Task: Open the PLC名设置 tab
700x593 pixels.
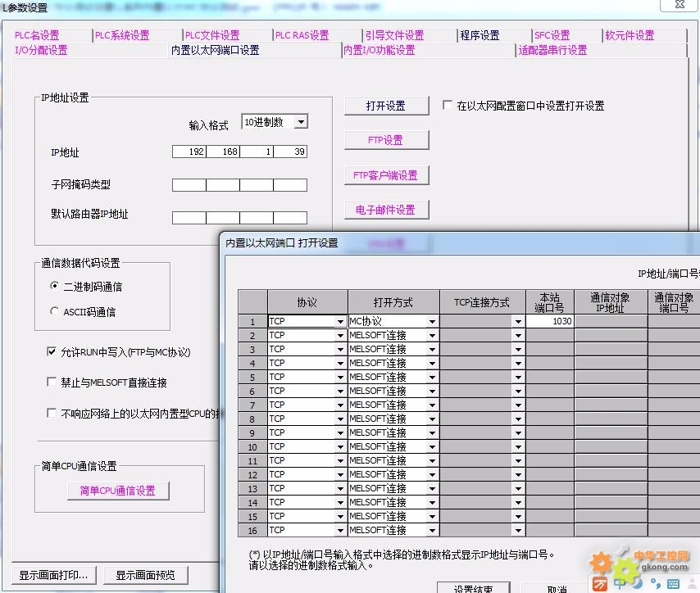Action: click(37, 35)
